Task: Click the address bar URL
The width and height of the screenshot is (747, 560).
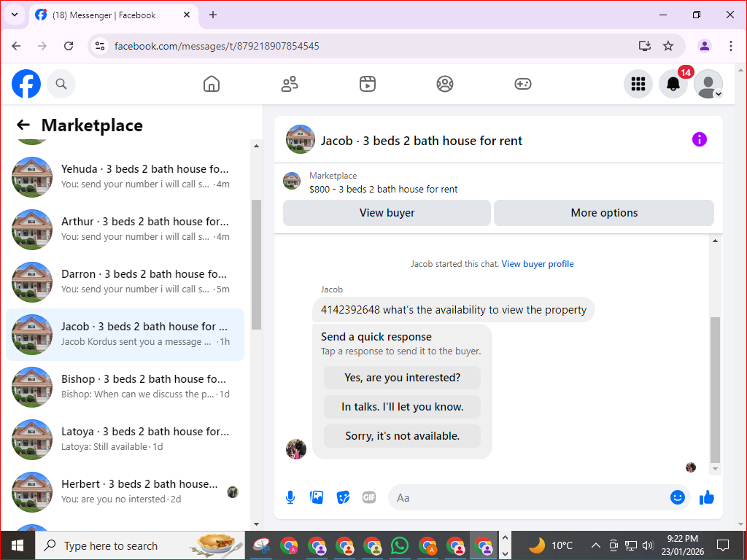Action: [x=217, y=46]
